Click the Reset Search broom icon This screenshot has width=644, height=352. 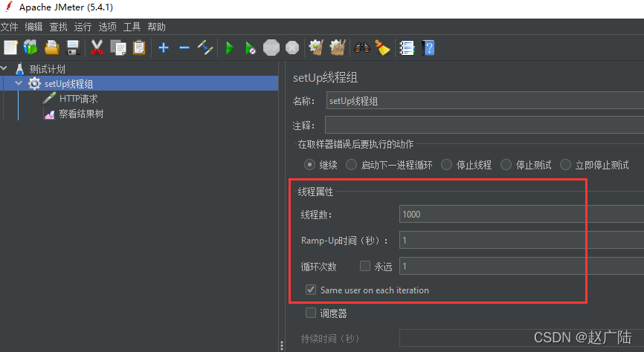tap(382, 48)
